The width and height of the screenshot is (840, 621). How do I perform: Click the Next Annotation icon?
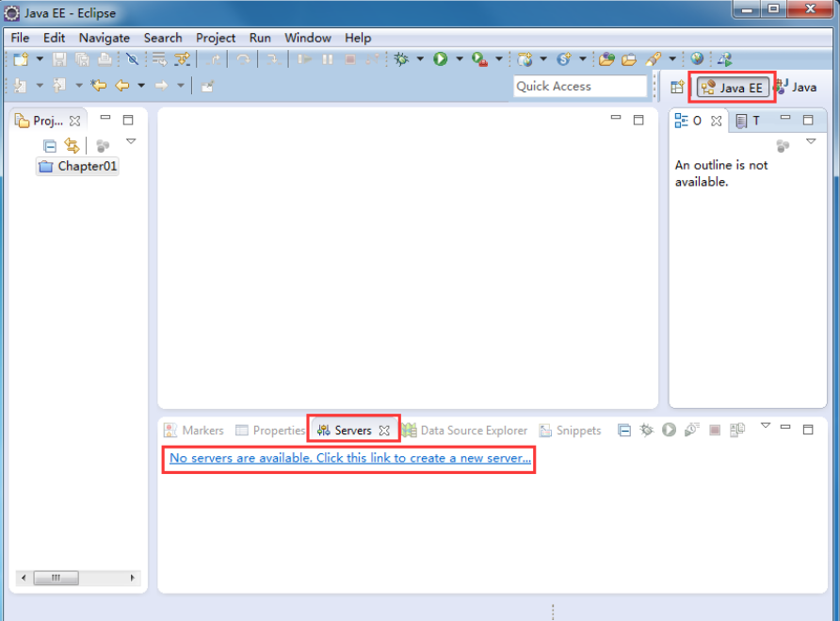(x=21, y=85)
